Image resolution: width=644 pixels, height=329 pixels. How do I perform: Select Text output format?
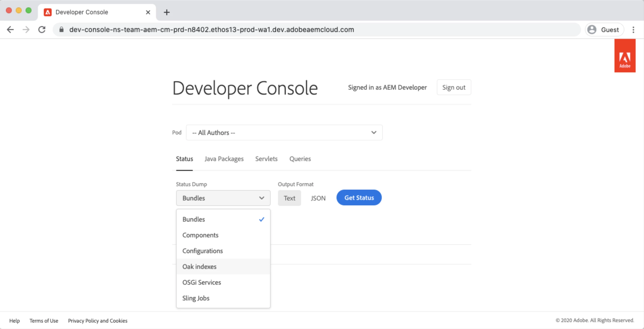(289, 198)
